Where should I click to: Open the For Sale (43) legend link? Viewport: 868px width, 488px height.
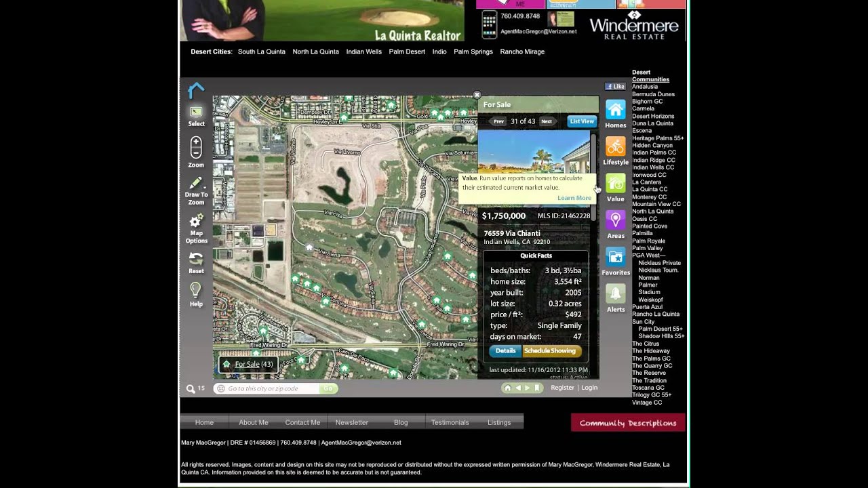[254, 364]
